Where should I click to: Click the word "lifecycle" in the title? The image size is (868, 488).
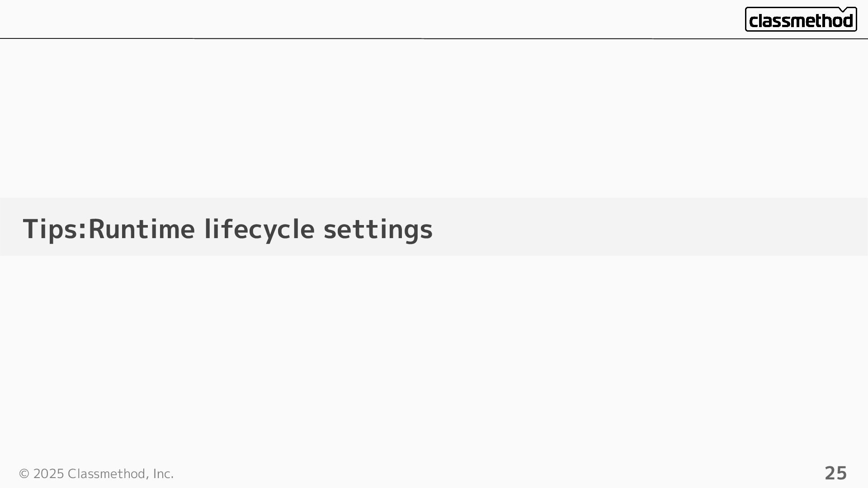(x=259, y=229)
